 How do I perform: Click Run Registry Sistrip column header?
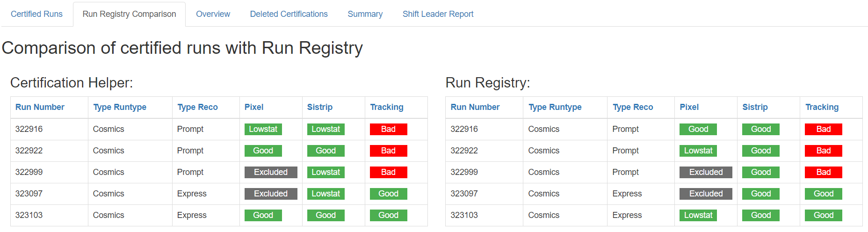[755, 107]
